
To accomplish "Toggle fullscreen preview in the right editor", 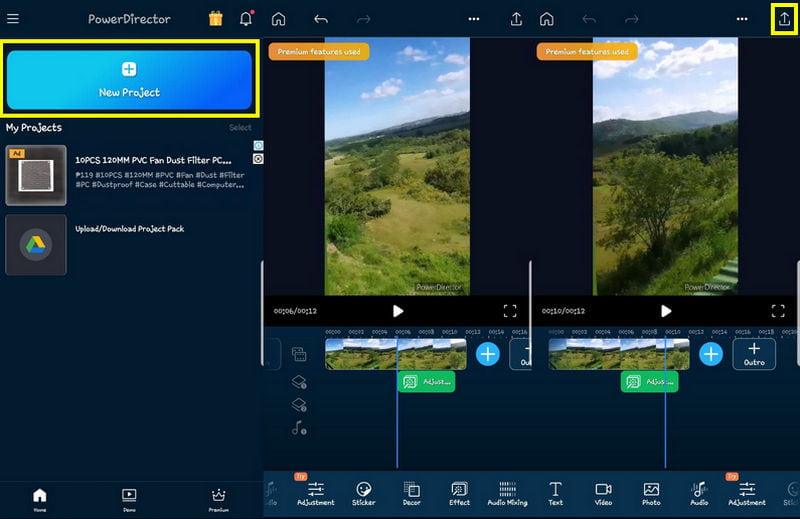I will (x=778, y=311).
